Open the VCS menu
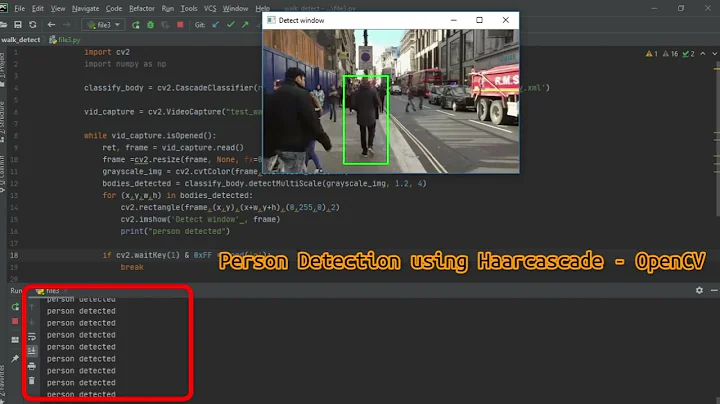Screen dimensions: 720x404 coord(210,9)
